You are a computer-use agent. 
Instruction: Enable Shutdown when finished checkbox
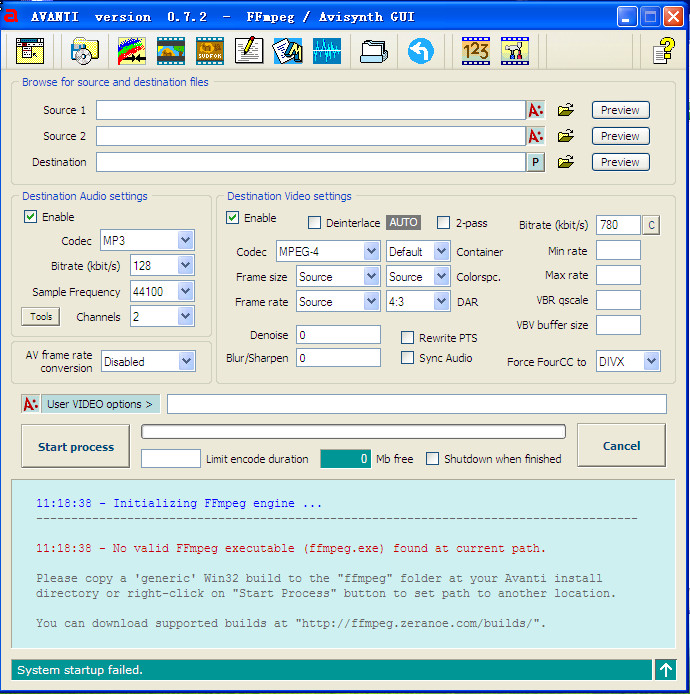coord(432,459)
